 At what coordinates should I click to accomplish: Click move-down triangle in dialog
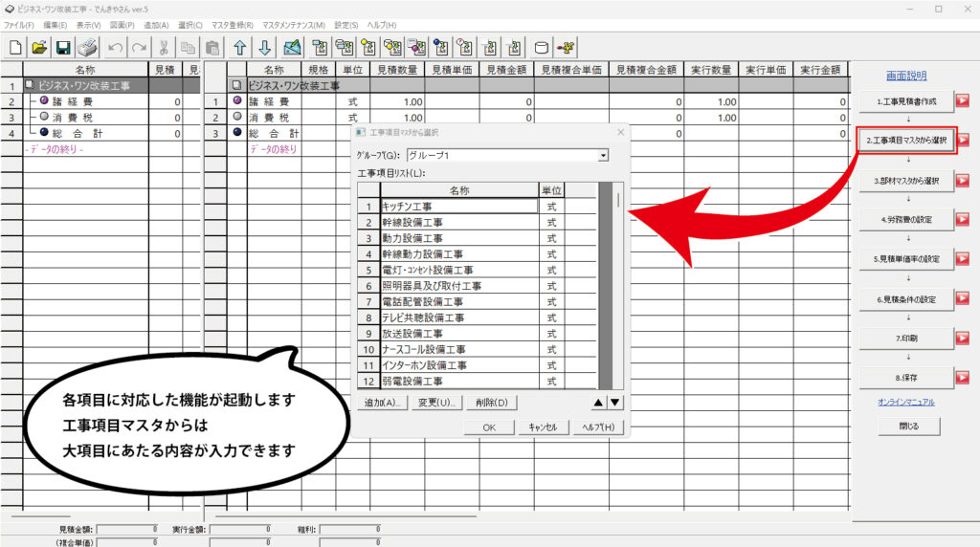(615, 403)
